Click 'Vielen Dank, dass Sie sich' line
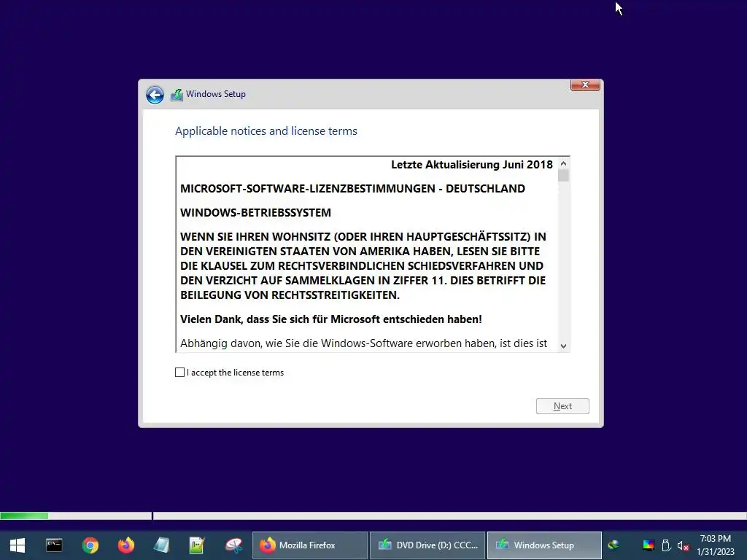The width and height of the screenshot is (747, 560). [x=331, y=319]
